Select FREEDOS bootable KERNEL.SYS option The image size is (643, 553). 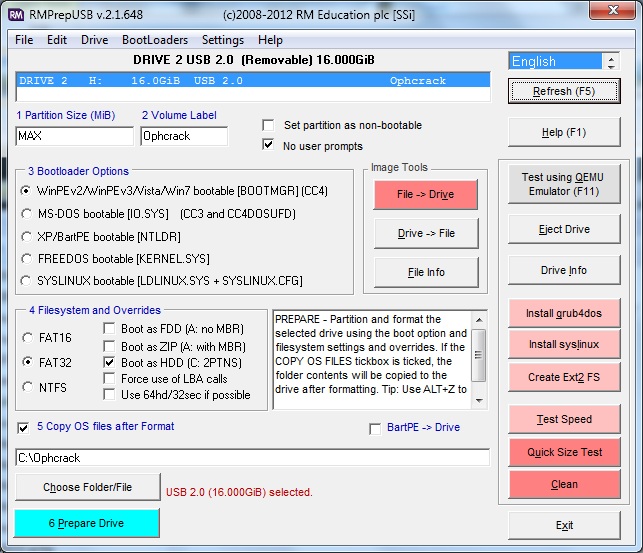26,259
